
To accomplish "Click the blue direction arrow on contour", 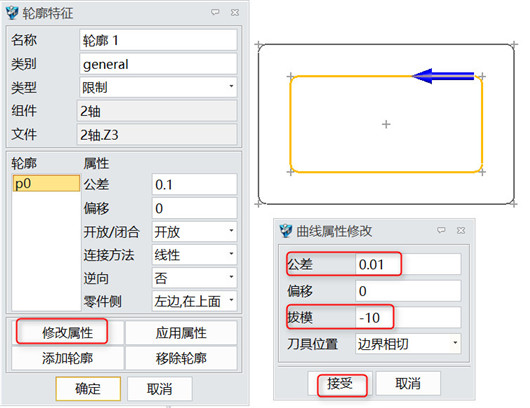I will pos(443,76).
